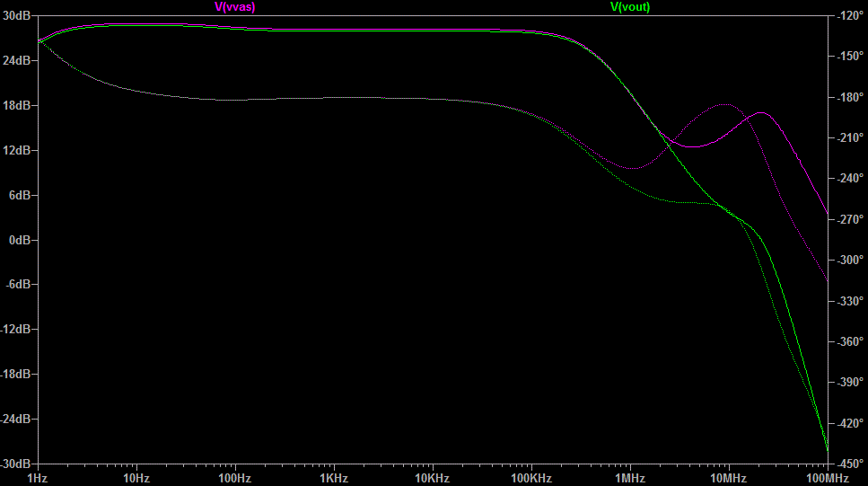Click the 18dB left axis label

tap(17, 105)
